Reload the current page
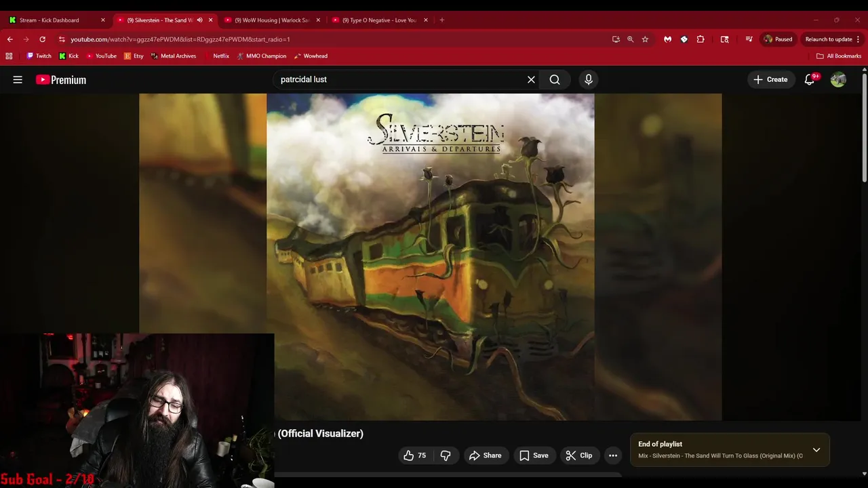868x488 pixels. pos(42,39)
